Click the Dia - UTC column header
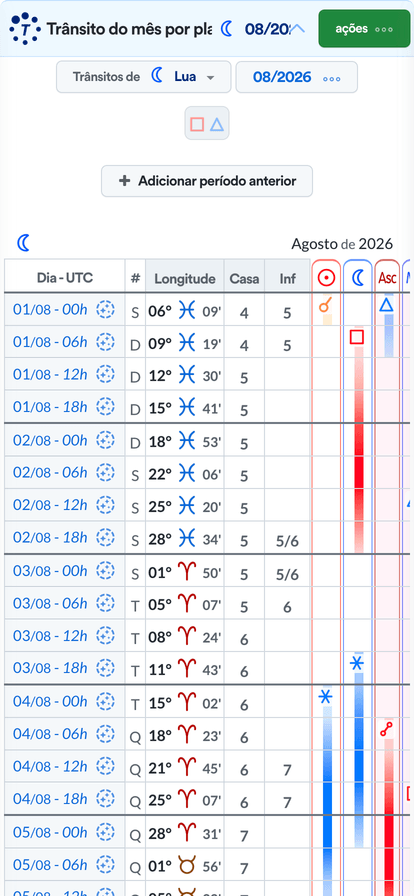This screenshot has height=896, width=414. 65,278
